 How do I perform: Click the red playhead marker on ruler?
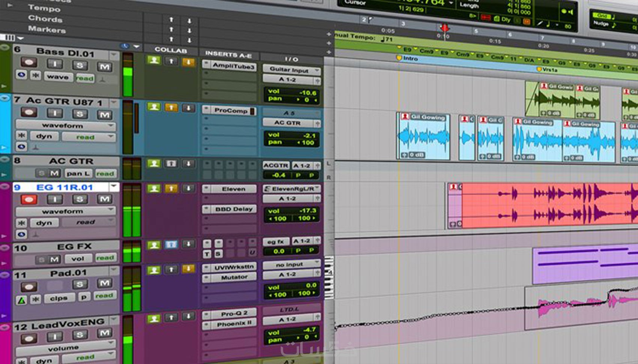click(x=444, y=28)
